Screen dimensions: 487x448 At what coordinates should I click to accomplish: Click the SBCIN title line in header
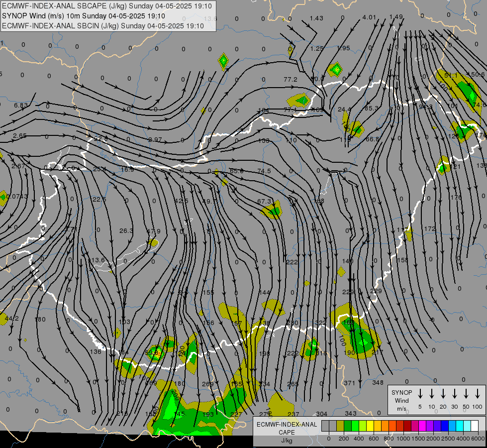coord(103,26)
